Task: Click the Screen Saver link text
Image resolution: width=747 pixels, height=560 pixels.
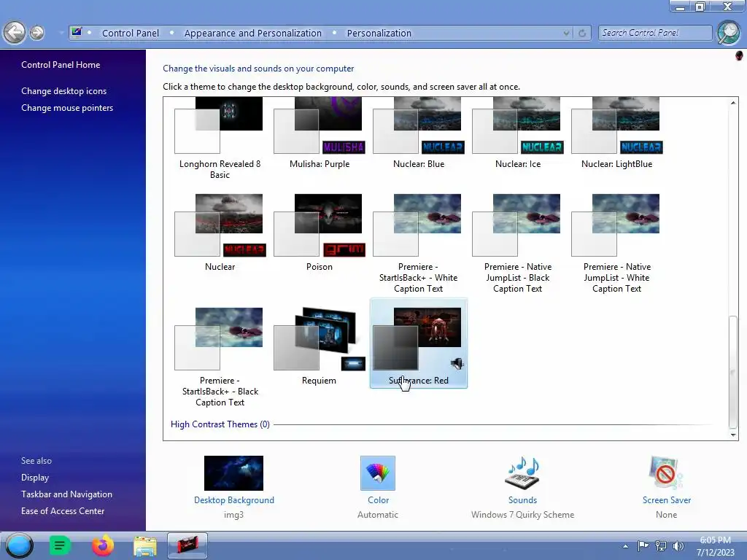Action: tap(667, 500)
